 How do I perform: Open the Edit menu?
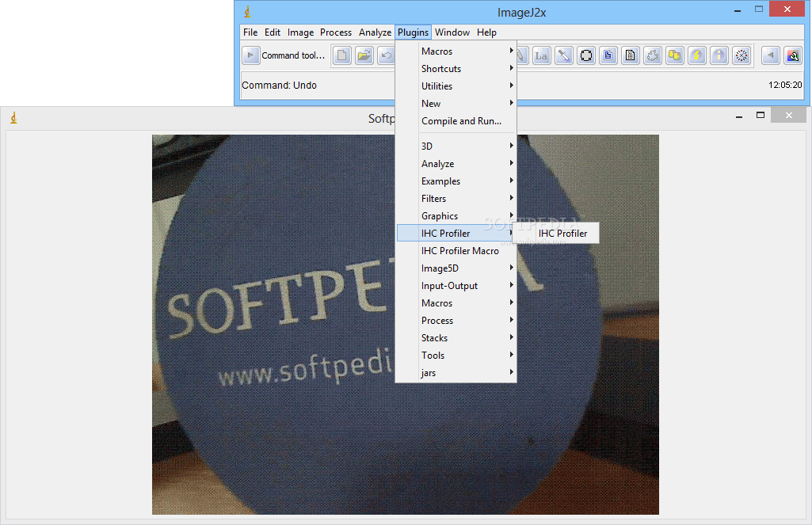coord(273,32)
